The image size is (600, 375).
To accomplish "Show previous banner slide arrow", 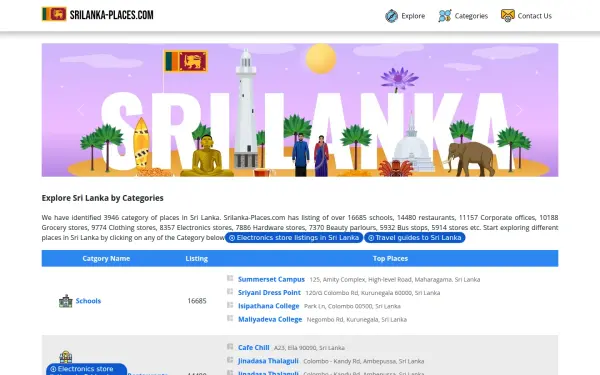I will pyautogui.click(x=80, y=110).
